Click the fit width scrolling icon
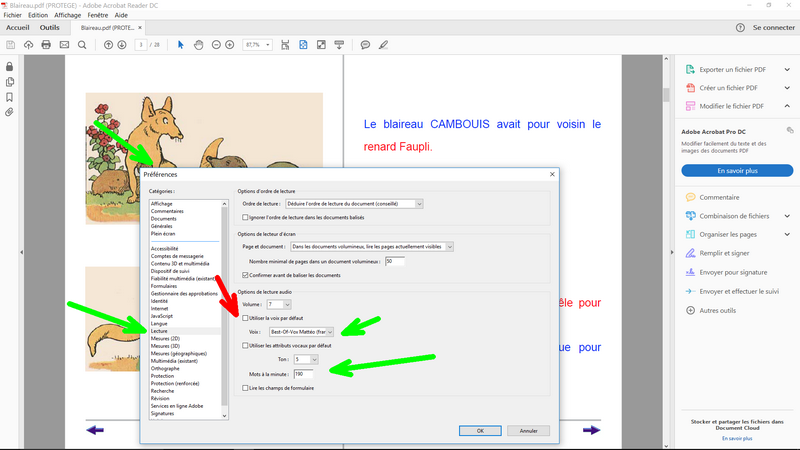800x450 pixels. [x=285, y=45]
